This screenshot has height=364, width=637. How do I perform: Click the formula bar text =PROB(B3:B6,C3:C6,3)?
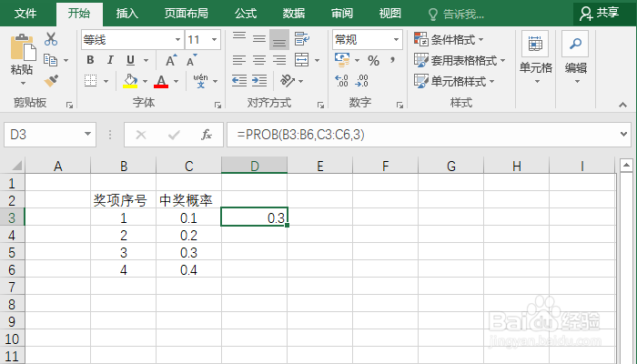pyautogui.click(x=301, y=135)
